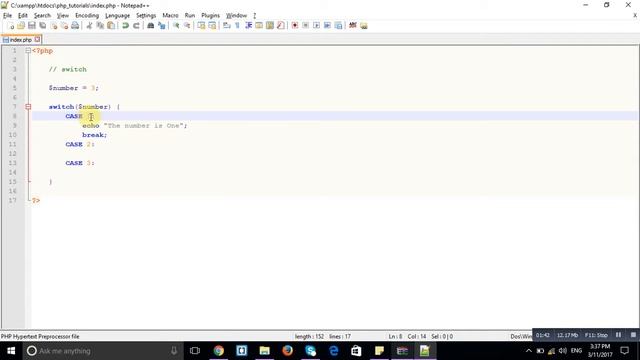Open the Language menu

click(x=117, y=16)
